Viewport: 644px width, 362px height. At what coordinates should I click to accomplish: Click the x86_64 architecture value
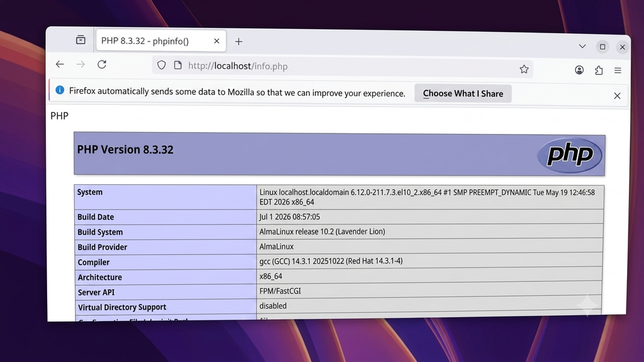[x=270, y=277]
